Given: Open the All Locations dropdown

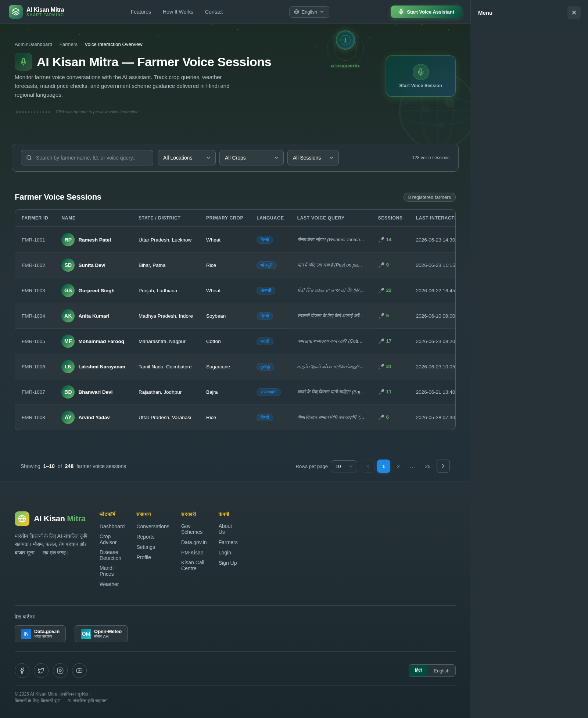Looking at the screenshot, I should 187,158.
